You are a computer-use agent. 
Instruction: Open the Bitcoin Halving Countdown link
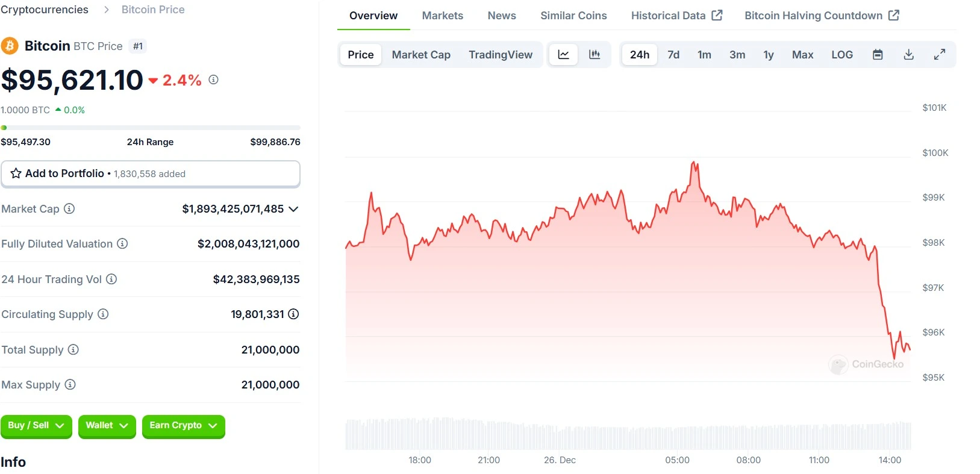(821, 16)
